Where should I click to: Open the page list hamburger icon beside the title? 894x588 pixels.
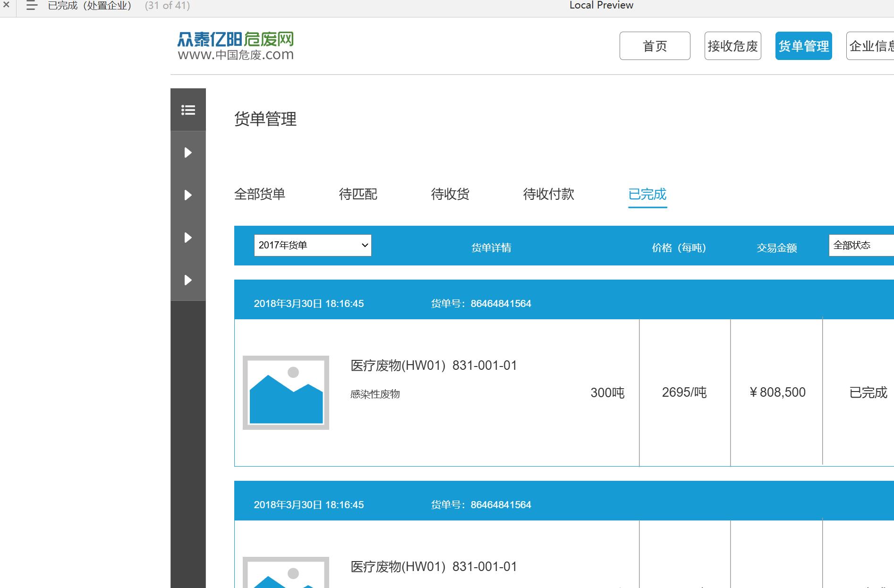click(32, 6)
